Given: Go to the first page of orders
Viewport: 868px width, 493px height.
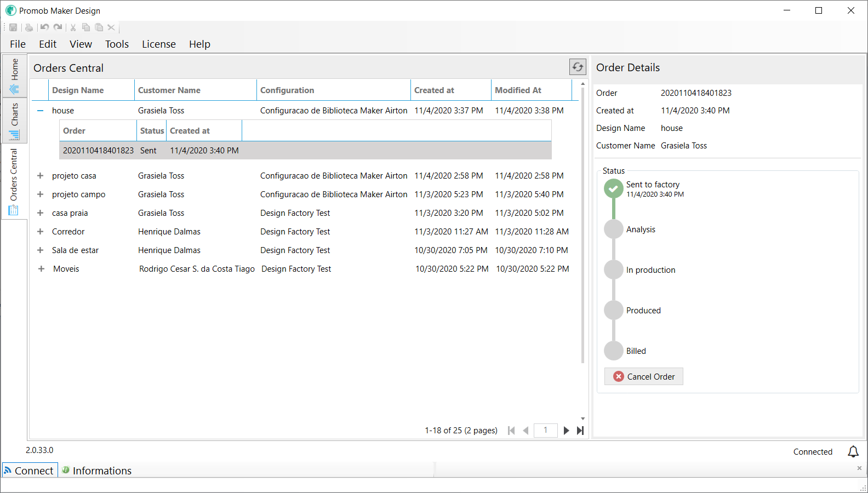Looking at the screenshot, I should point(511,431).
